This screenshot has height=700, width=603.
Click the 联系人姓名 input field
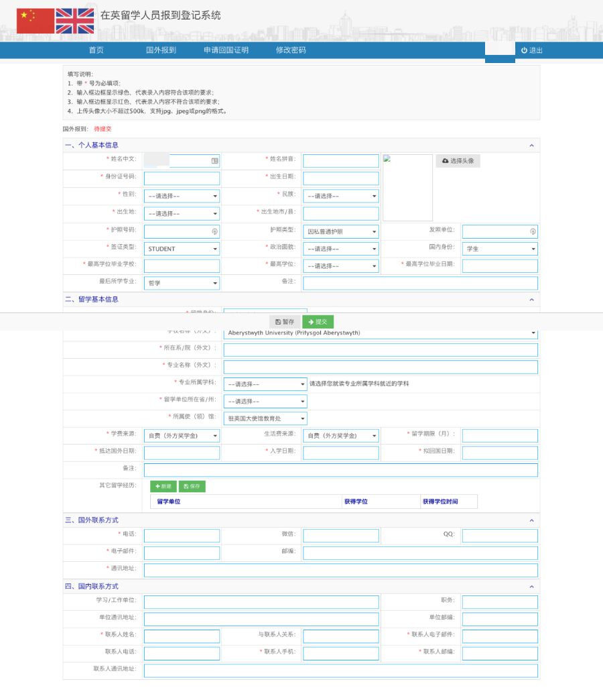pos(182,636)
